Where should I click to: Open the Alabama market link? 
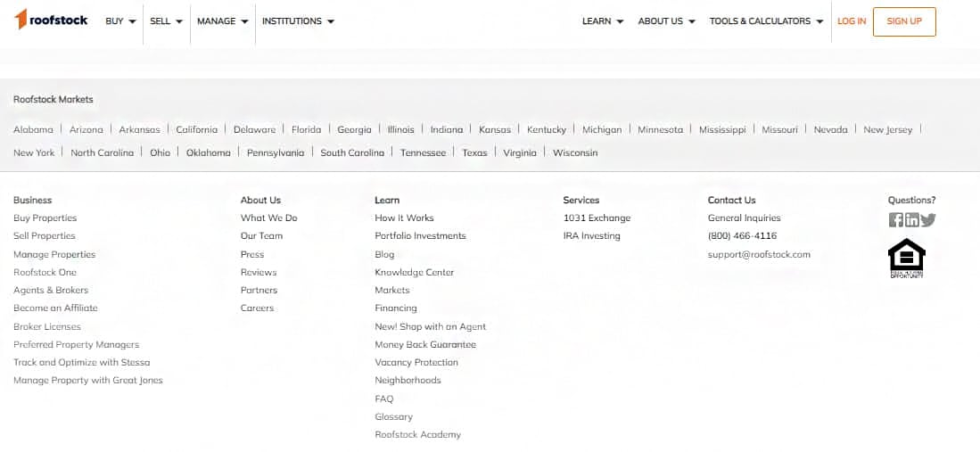[x=33, y=130]
